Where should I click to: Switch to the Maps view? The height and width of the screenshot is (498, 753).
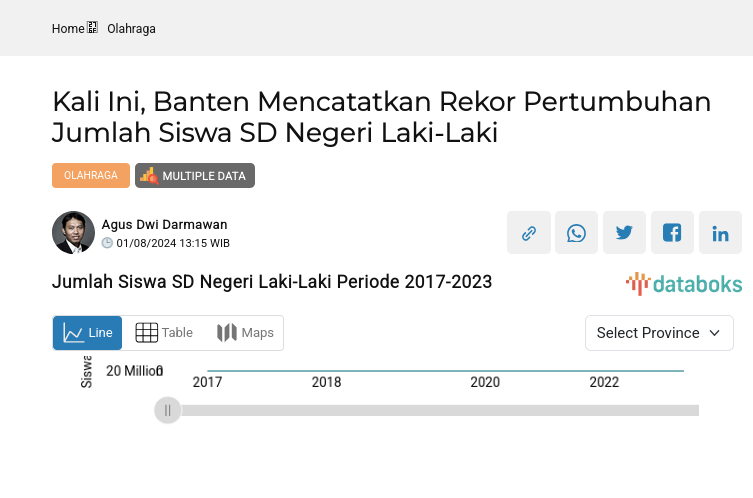click(x=245, y=333)
